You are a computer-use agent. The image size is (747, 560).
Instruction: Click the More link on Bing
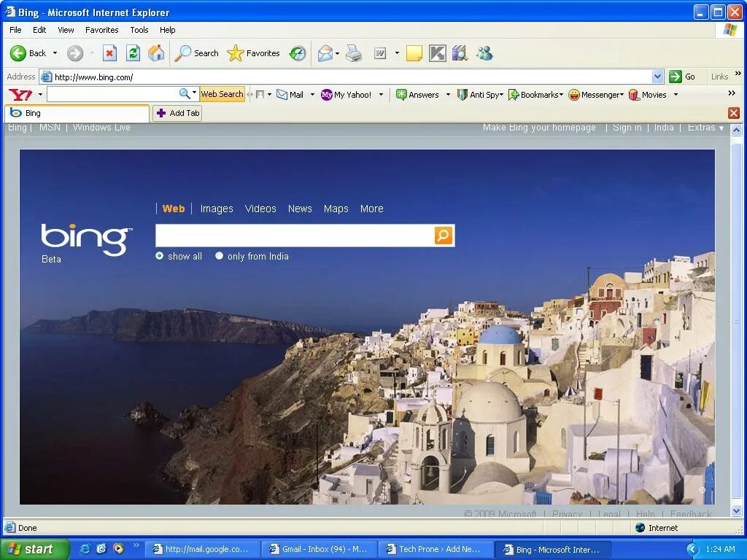tap(371, 209)
